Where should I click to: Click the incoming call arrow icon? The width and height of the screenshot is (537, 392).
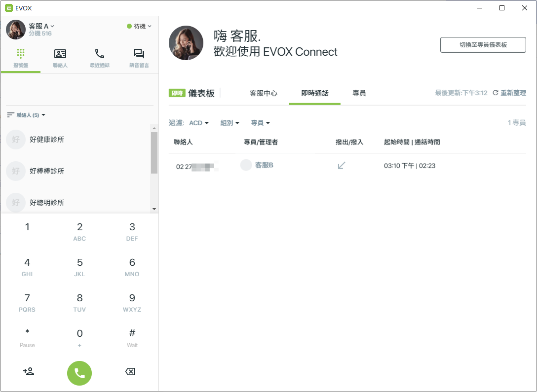tap(342, 166)
